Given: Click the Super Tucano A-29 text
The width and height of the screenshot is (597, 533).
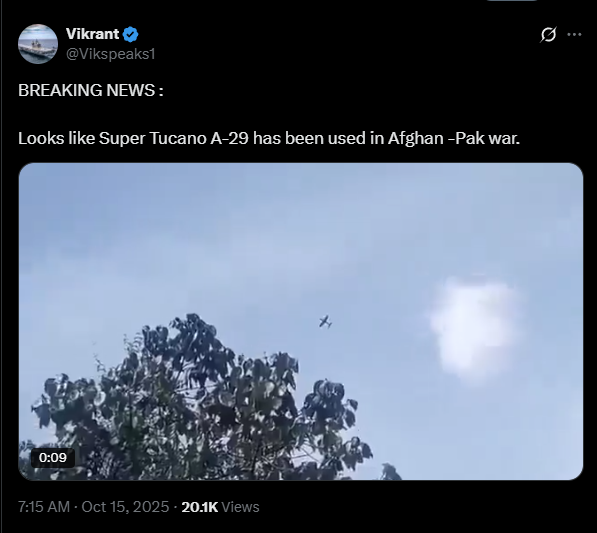Looking at the screenshot, I should tap(174, 138).
